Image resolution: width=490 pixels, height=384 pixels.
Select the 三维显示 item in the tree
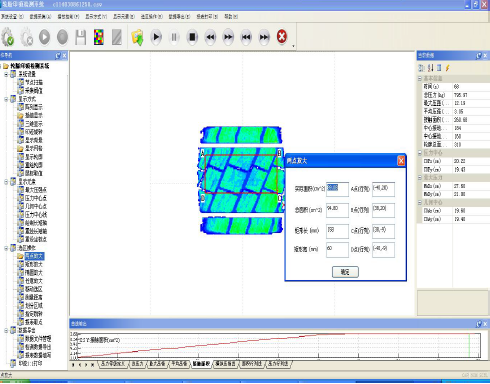coord(34,124)
